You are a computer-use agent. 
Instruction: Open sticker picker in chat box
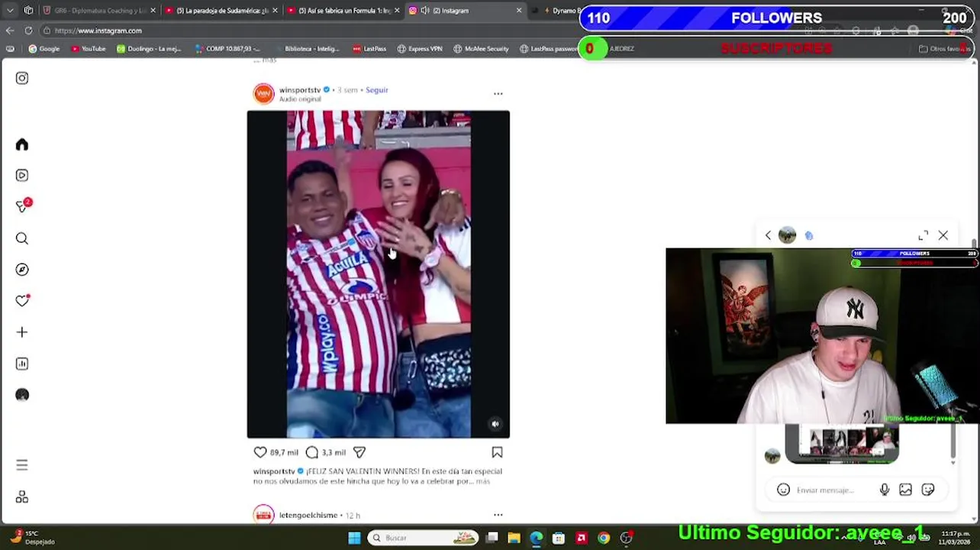pyautogui.click(x=928, y=490)
